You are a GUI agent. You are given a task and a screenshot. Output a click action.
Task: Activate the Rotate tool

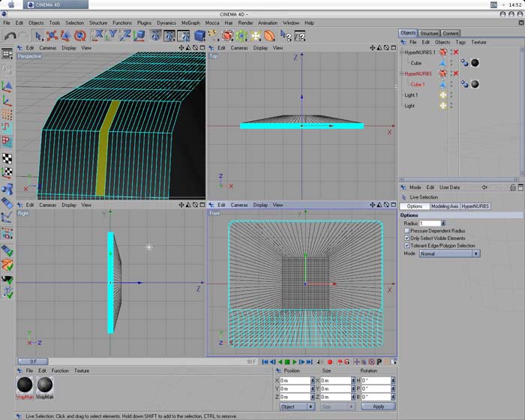click(80, 36)
